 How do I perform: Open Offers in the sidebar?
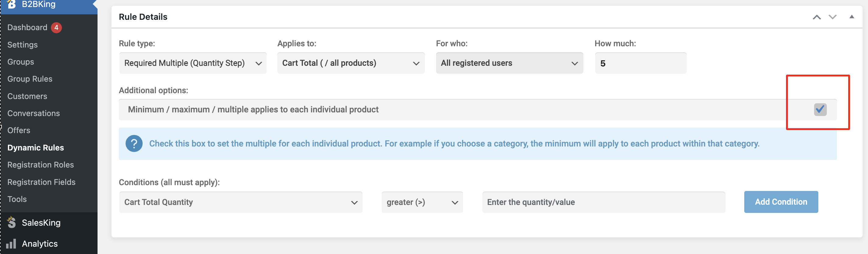click(19, 130)
